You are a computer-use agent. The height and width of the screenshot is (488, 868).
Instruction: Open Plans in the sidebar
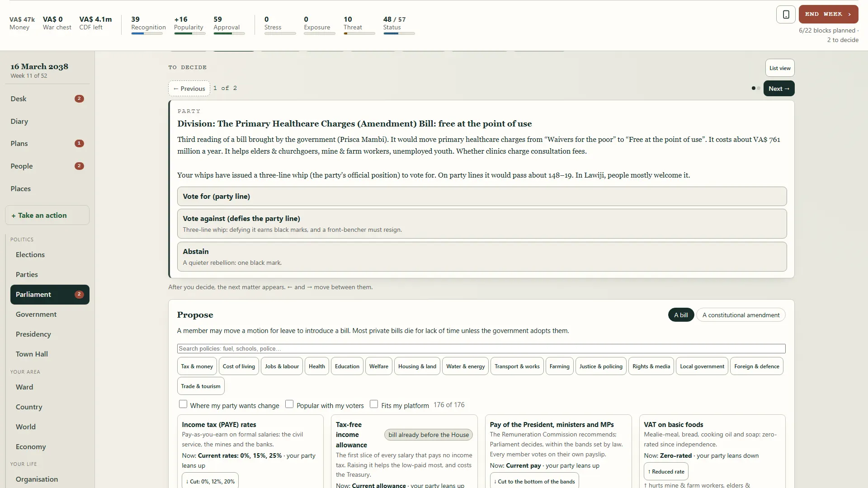pos(47,144)
